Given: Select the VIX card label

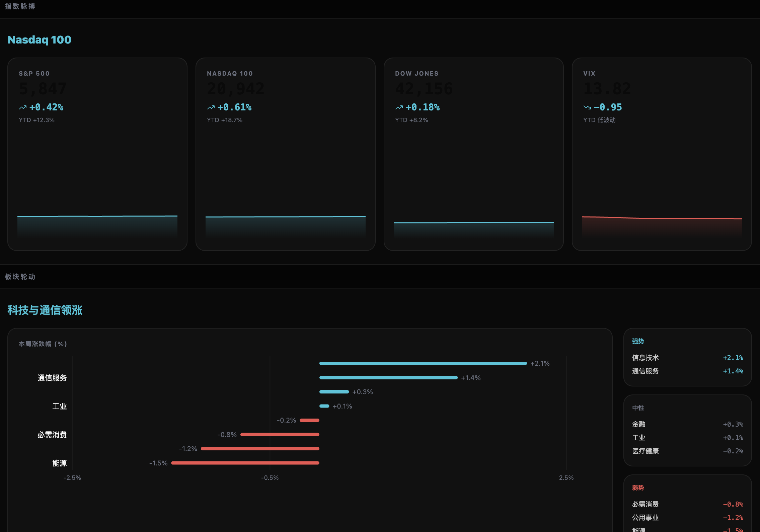Looking at the screenshot, I should 589,74.
